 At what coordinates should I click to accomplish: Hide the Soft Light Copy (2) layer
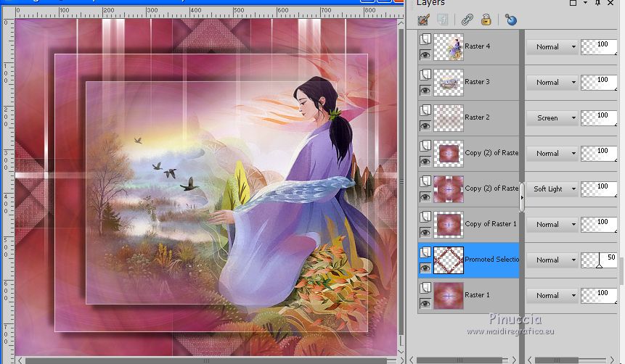coord(425,197)
